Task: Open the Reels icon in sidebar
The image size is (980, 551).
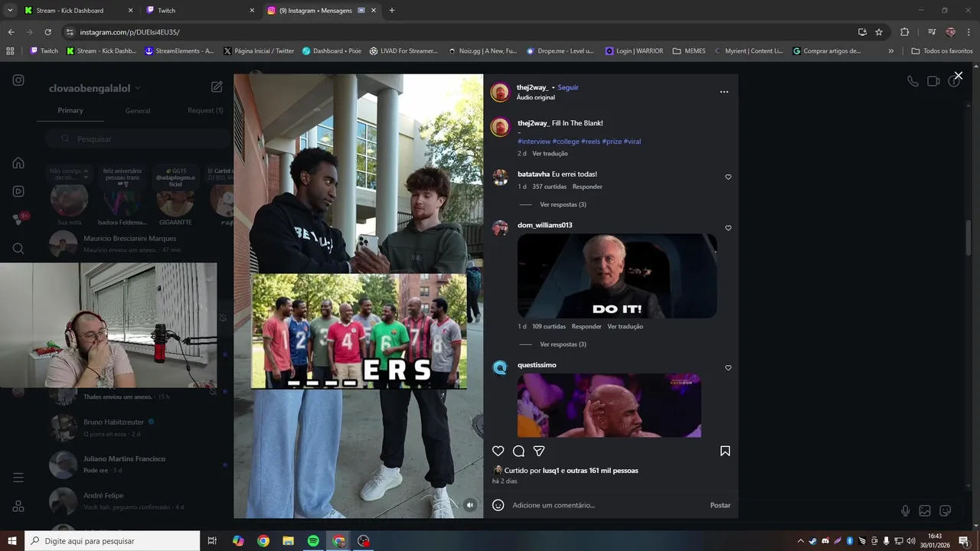Action: (x=18, y=191)
